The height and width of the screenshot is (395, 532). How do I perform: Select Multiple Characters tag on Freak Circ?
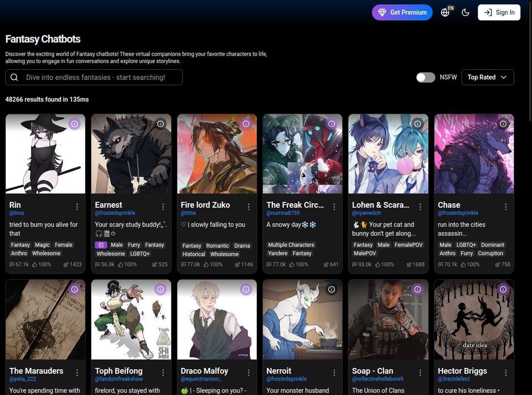[x=291, y=245]
